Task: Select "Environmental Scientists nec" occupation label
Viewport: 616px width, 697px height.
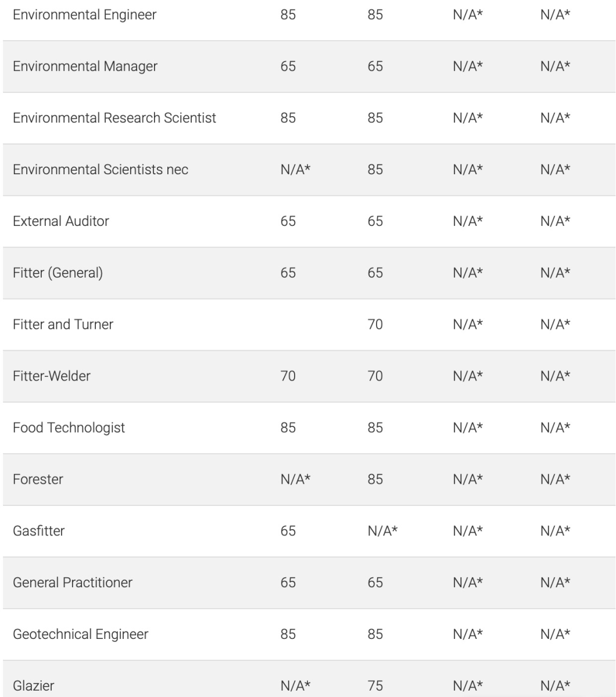Action: 101,170
